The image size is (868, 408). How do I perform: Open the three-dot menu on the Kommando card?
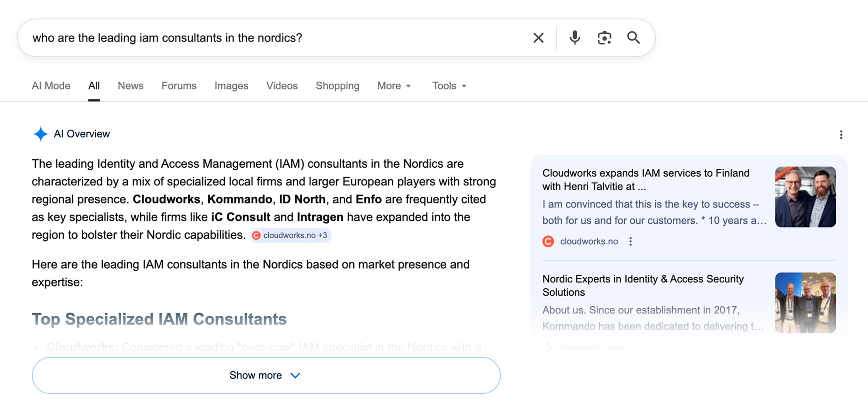tap(637, 347)
